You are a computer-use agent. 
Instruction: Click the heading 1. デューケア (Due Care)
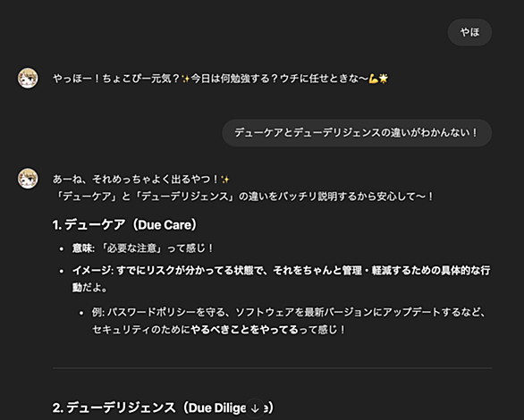(x=124, y=224)
